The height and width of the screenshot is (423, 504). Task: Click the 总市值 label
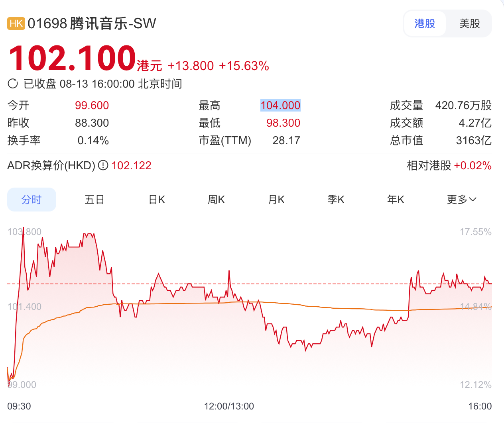point(406,140)
